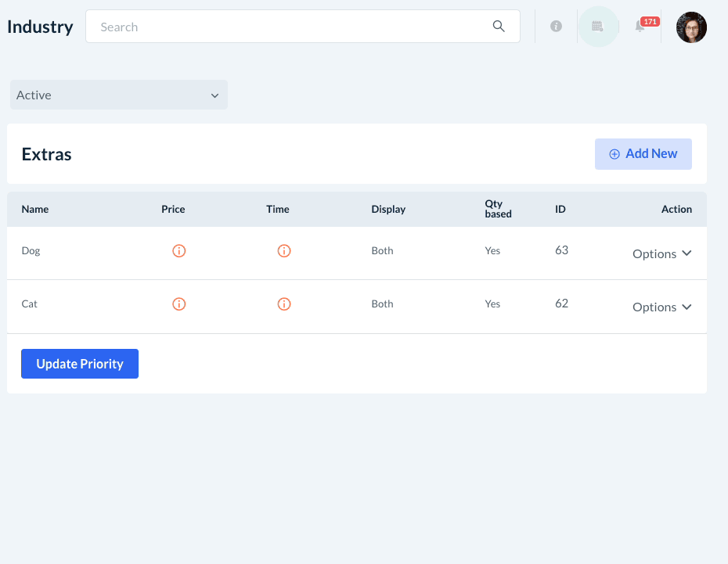Click the Add New button
The width and height of the screenshot is (728, 564).
(x=643, y=154)
